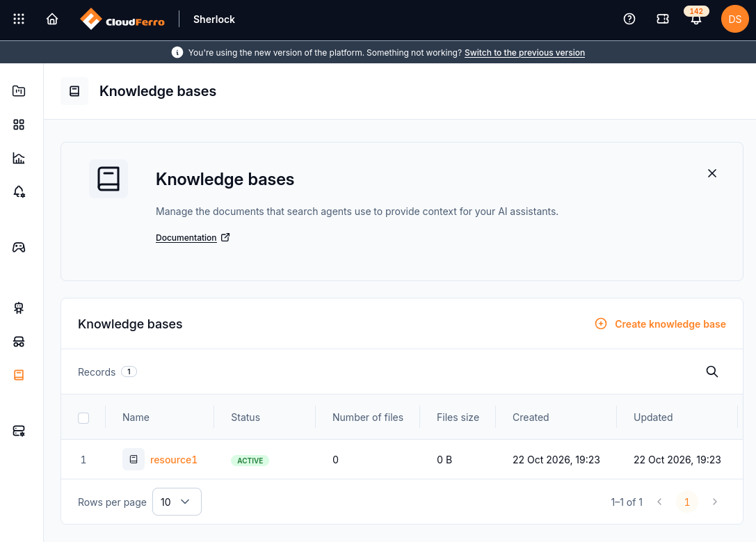Open the apps grid menu
Image resolution: width=756 pixels, height=542 pixels.
19,19
